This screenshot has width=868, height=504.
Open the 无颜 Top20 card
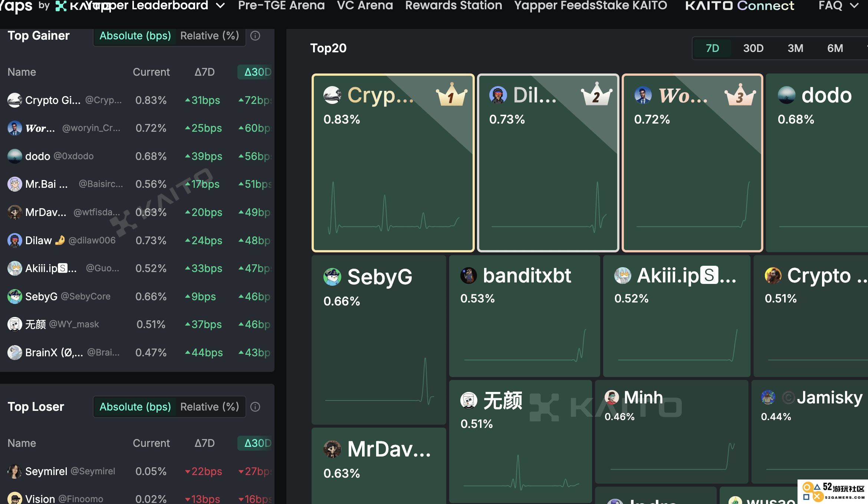pyautogui.click(x=520, y=441)
